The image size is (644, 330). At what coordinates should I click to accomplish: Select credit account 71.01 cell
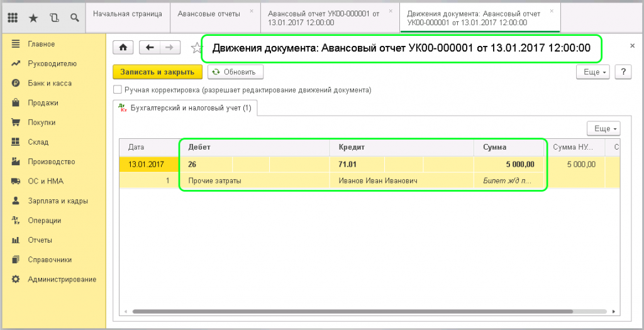[x=357, y=165]
